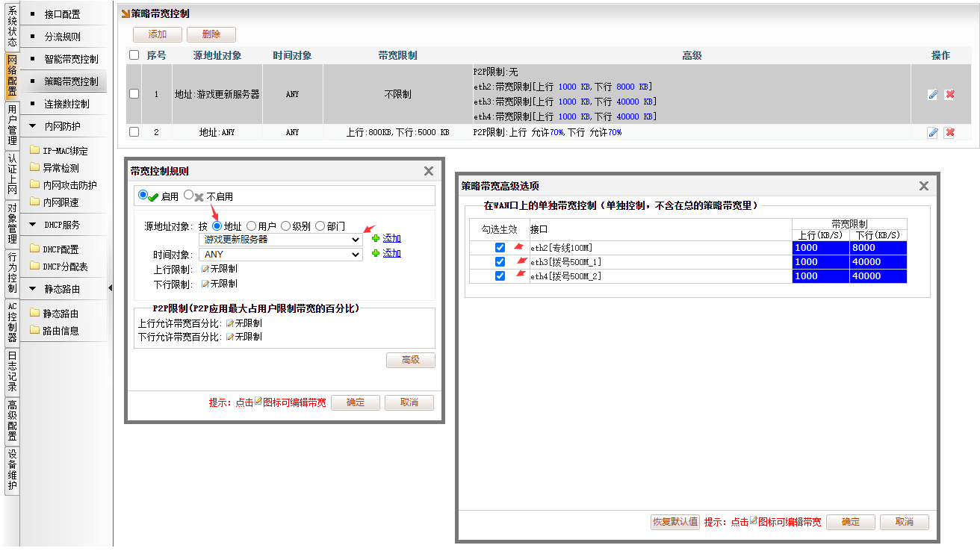Collapse the 内网防护 section
This screenshot has height=554, width=980.
point(33,126)
